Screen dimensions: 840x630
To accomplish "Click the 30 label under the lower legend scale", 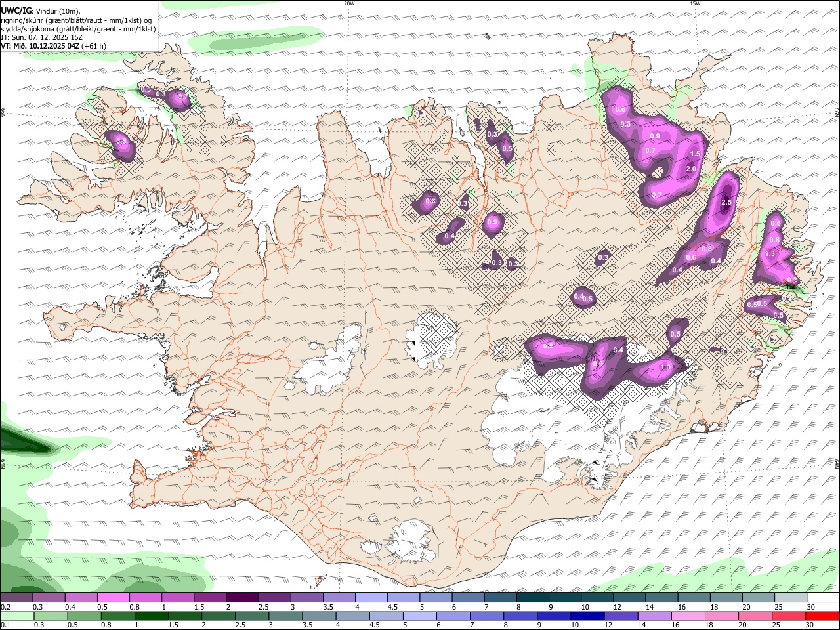I will point(810,625).
